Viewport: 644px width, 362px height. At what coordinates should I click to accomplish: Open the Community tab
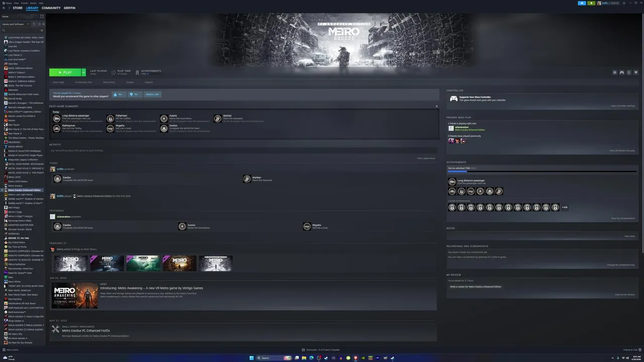click(51, 8)
